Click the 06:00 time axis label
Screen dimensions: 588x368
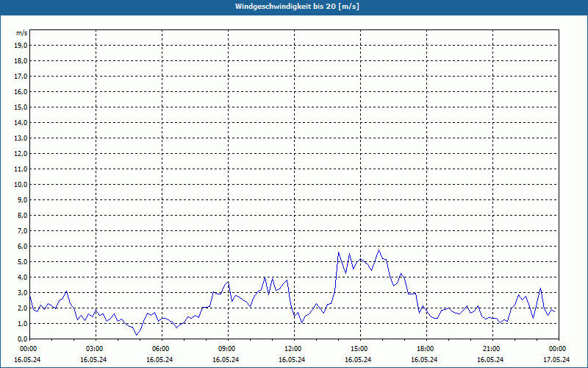tap(162, 349)
